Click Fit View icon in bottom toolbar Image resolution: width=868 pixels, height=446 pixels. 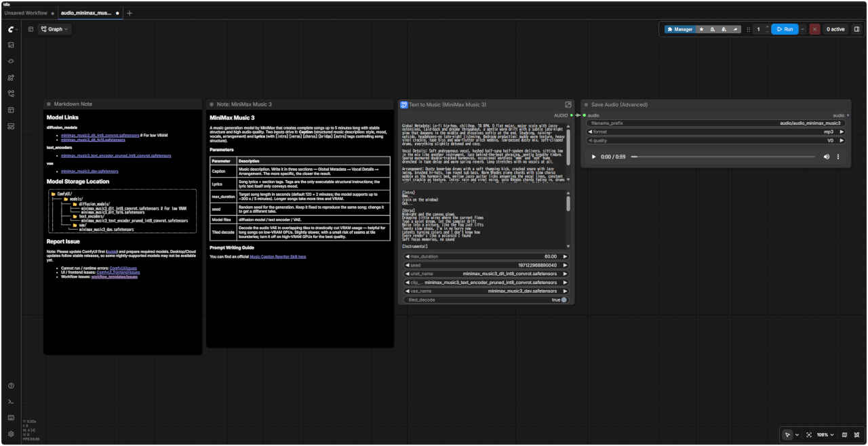pyautogui.click(x=809, y=434)
